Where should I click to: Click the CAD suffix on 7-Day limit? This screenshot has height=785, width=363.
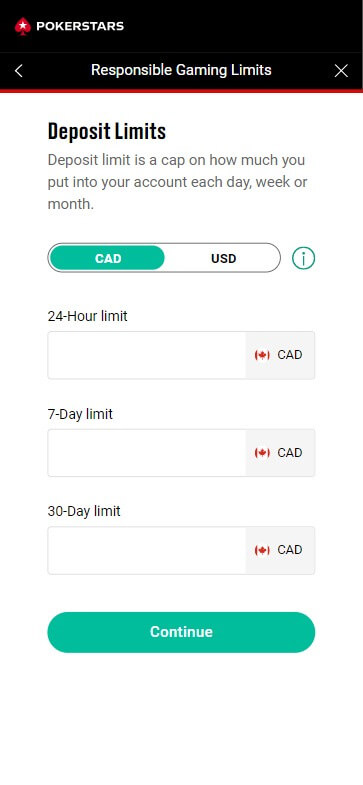coord(290,453)
